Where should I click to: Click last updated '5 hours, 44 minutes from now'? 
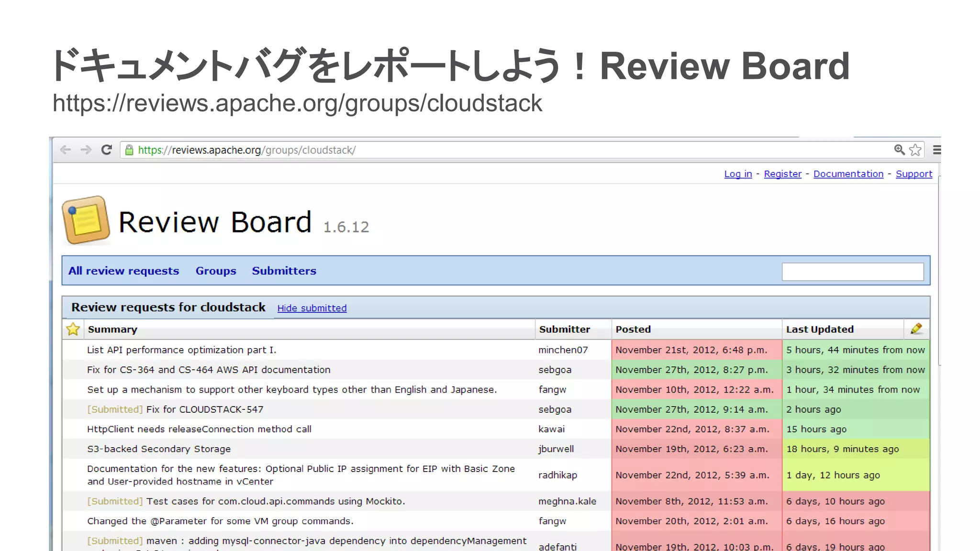pyautogui.click(x=856, y=350)
